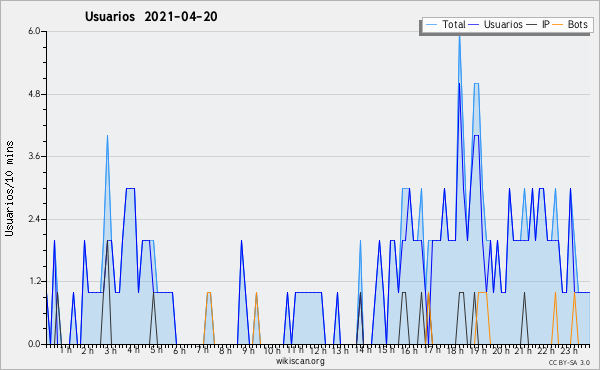The width and height of the screenshot is (600, 370).
Task: Click the 9 h x-axis label
Action: [248, 350]
